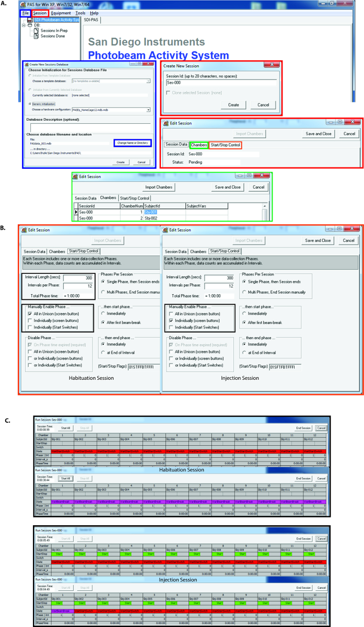Open the Equipment menu
This screenshot has width=364, height=627.
pyautogui.click(x=61, y=13)
